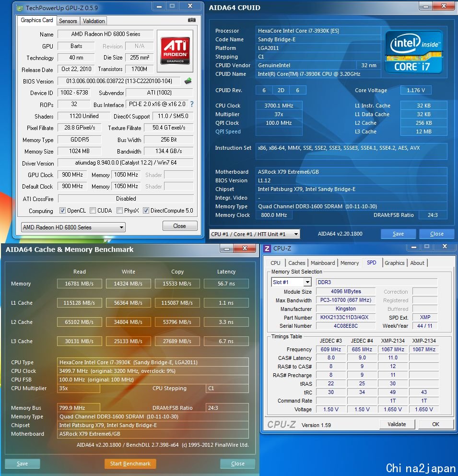Click the L1 Cache Write value 56364 MB/s

click(129, 303)
